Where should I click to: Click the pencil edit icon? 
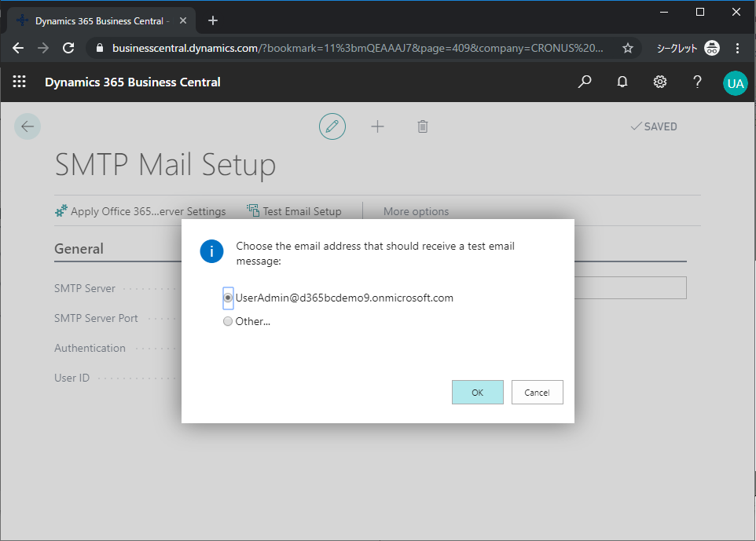[x=332, y=126]
